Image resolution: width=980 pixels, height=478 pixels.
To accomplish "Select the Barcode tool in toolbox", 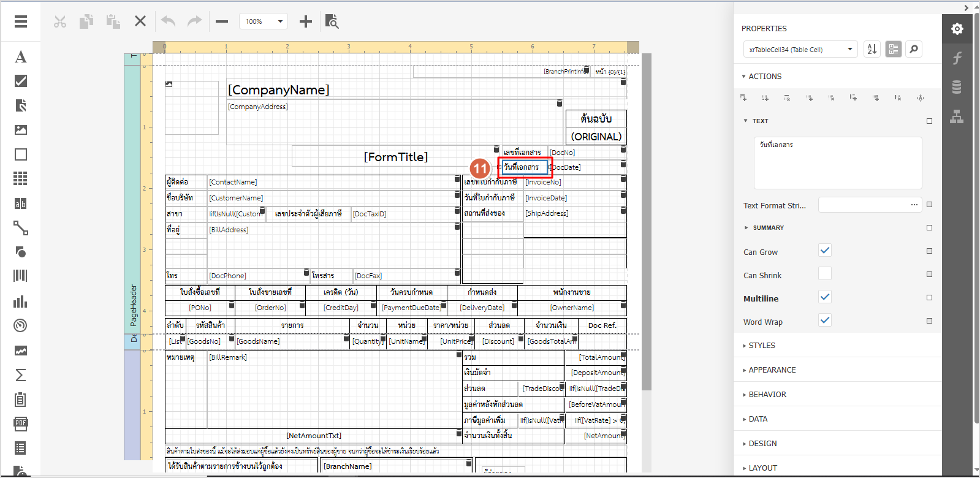I will point(21,276).
